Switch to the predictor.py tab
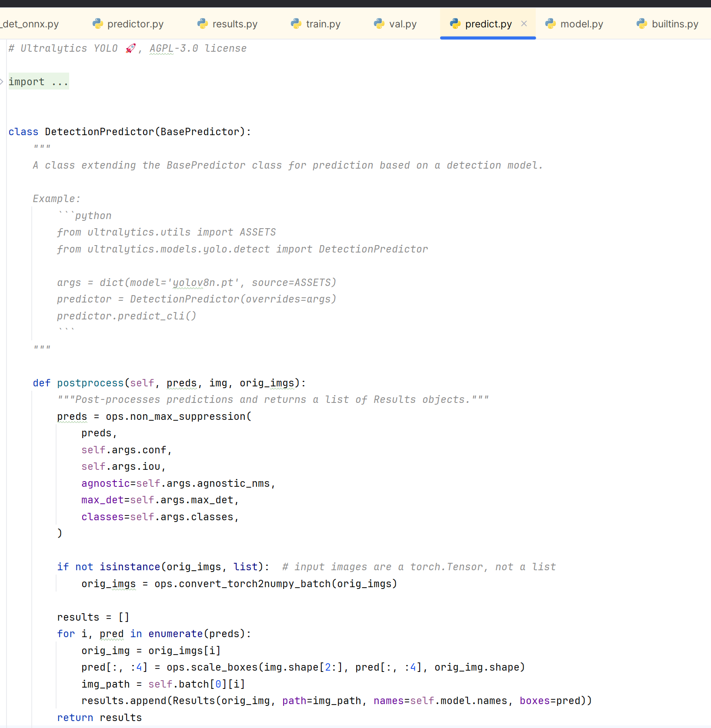711x728 pixels. tap(128, 24)
